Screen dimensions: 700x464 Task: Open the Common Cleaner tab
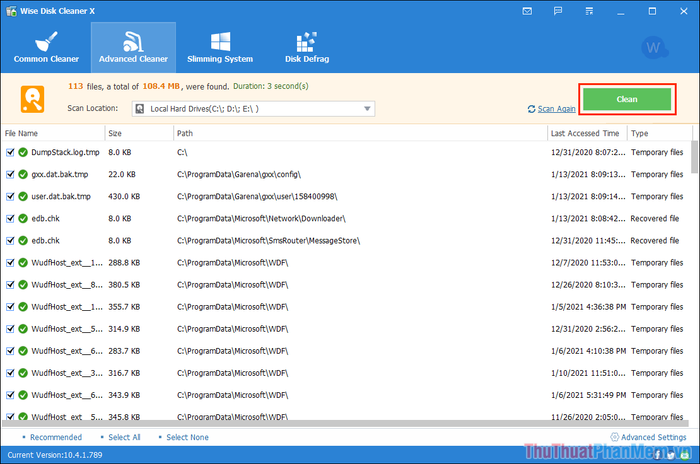46,47
